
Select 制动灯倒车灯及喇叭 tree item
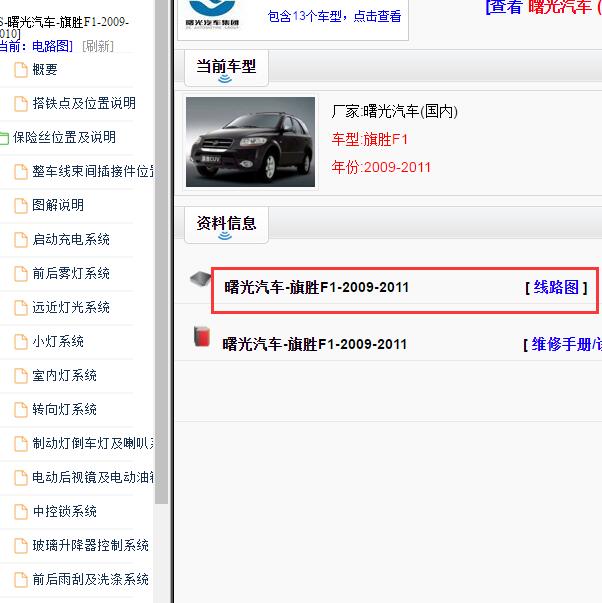pyautogui.click(x=93, y=443)
